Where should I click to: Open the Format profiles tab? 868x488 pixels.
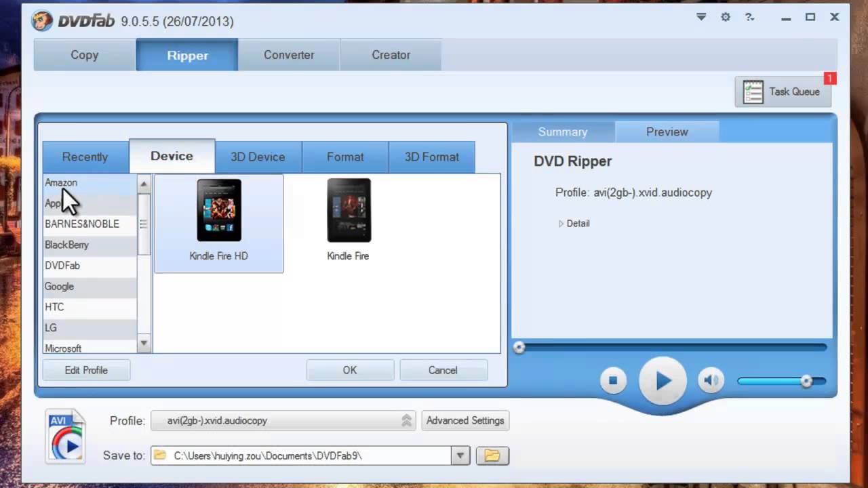[x=345, y=157]
